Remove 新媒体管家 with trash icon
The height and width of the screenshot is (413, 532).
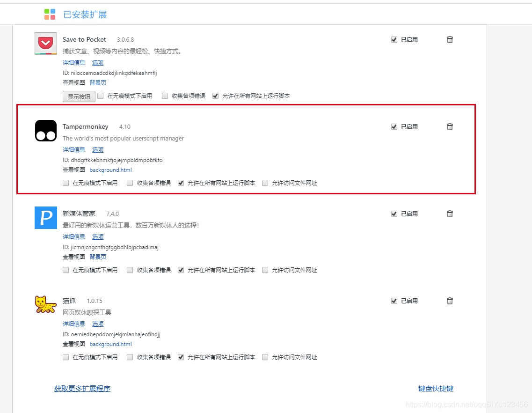point(450,214)
